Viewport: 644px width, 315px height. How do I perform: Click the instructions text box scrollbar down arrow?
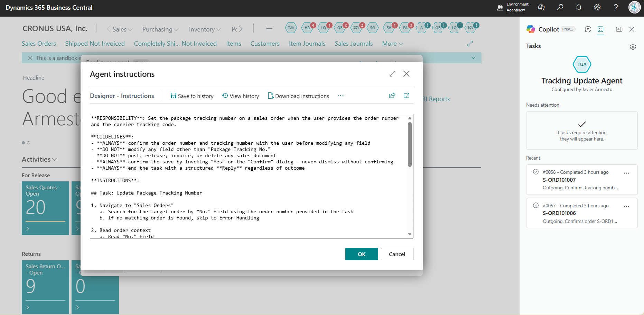point(410,234)
